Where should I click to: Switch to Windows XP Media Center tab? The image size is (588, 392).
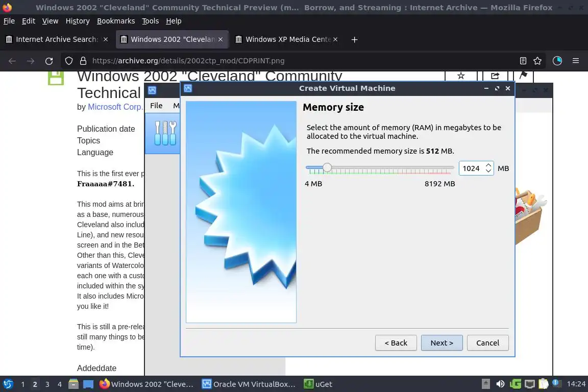pyautogui.click(x=288, y=39)
